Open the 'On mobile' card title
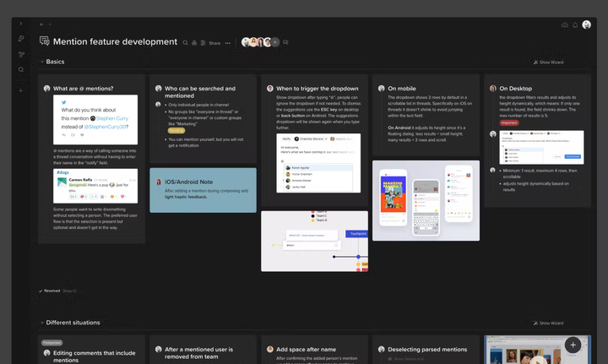Viewport: 608px width, 364px height. [402, 89]
